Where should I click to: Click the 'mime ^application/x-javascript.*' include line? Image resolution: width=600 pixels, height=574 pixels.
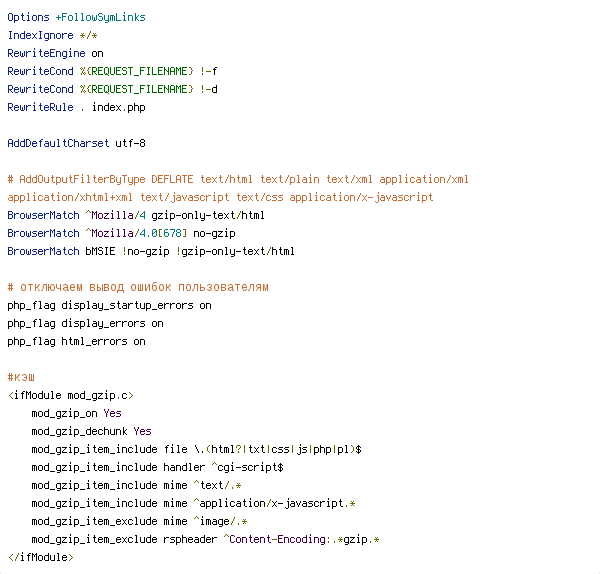click(194, 504)
